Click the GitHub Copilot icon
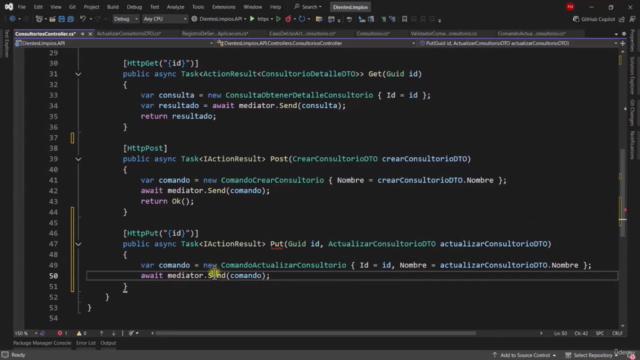The image size is (640, 360). [576, 19]
